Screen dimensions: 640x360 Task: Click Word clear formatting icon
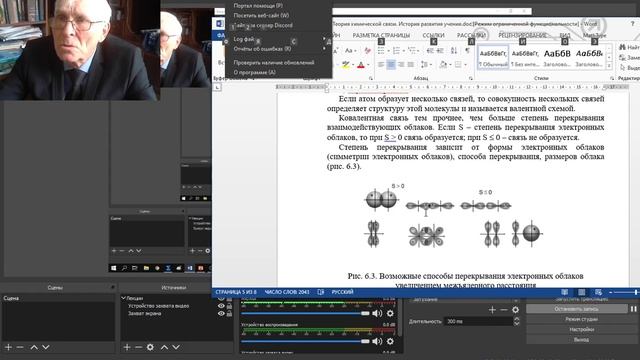[367, 51]
